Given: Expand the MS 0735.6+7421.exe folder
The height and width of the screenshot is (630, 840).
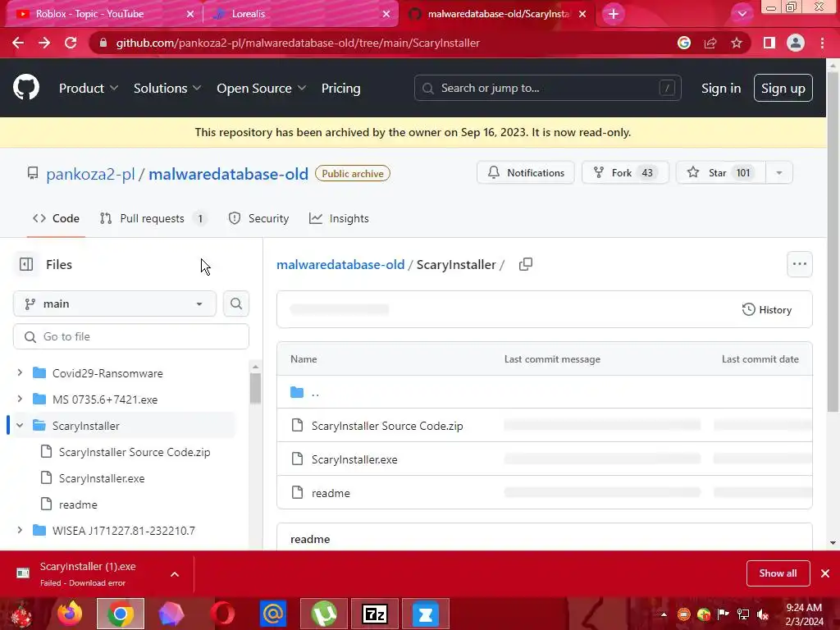Looking at the screenshot, I should coord(20,399).
